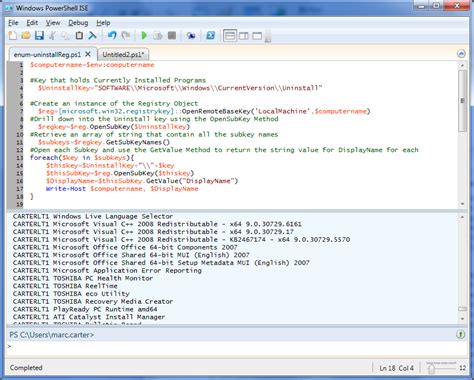Open the View menu
Image resolution: width=474 pixels, height=380 pixels.
tap(53, 23)
